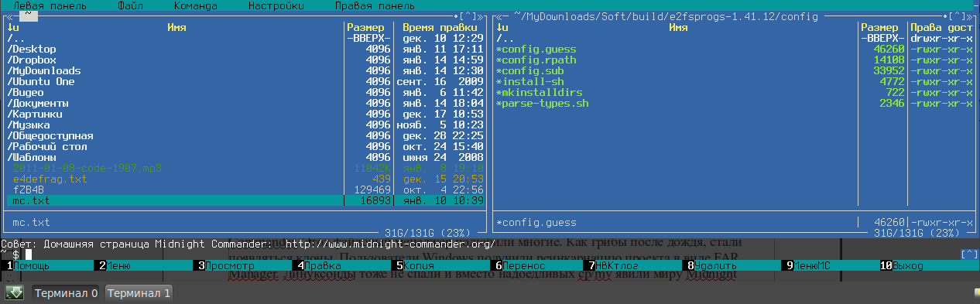Click the 3 Просмотр function key

(x=243, y=265)
